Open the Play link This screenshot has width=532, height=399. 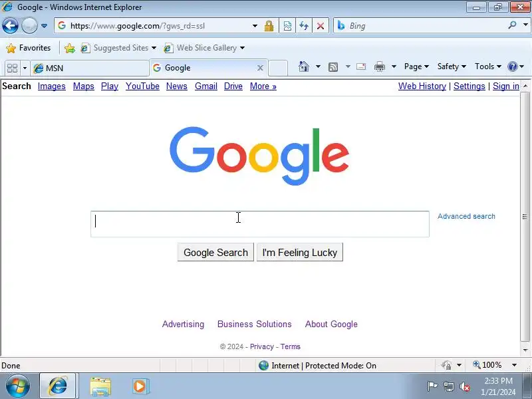[110, 86]
